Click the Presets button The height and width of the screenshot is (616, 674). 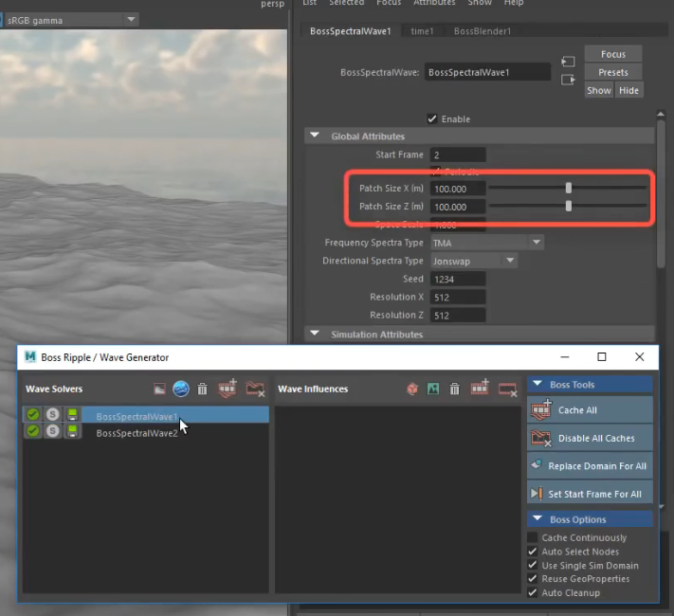[613, 72]
